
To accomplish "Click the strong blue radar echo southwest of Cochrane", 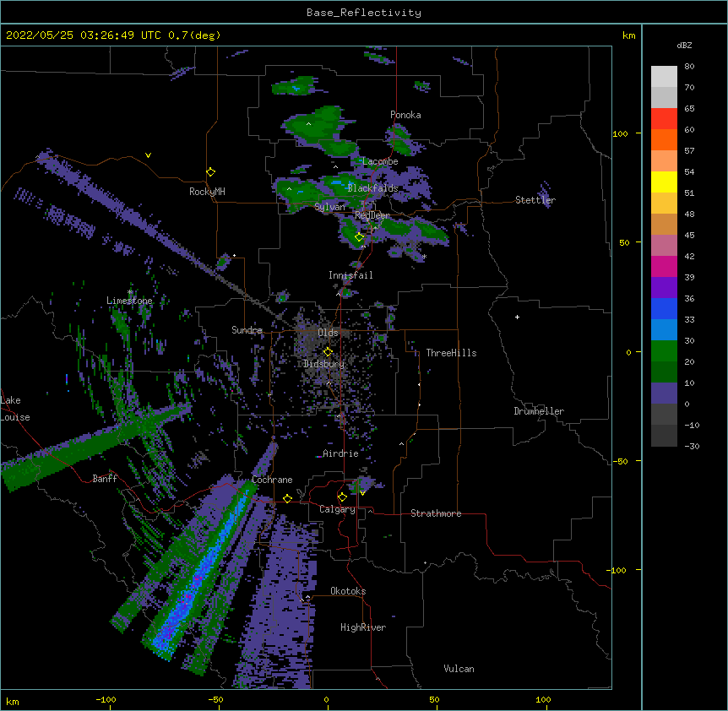I will pos(200,573).
